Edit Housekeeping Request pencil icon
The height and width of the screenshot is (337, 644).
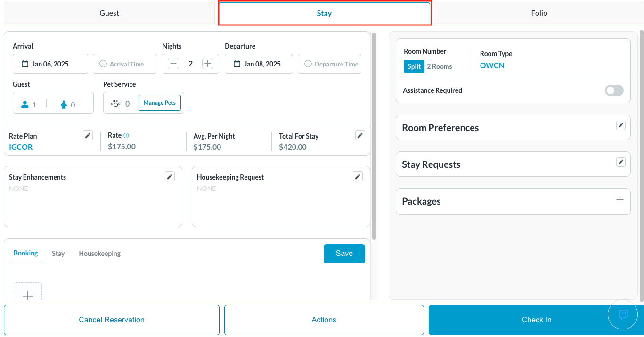[x=358, y=177]
